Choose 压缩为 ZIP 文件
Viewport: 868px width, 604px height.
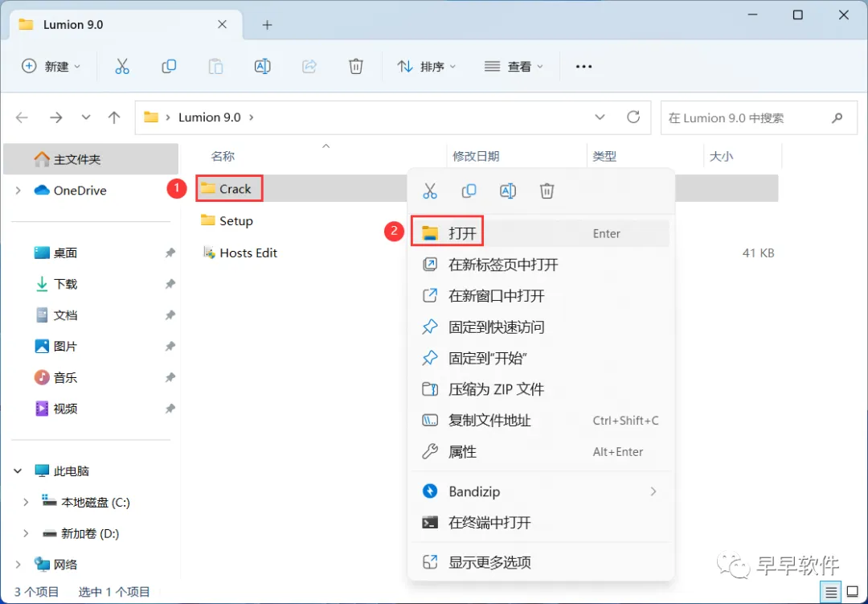(x=541, y=389)
